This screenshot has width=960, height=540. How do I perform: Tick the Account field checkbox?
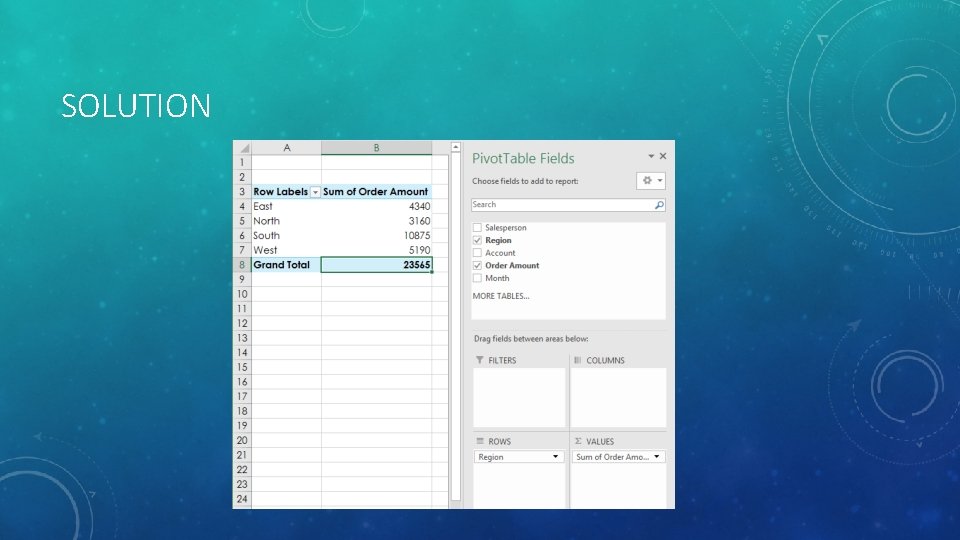(x=477, y=253)
